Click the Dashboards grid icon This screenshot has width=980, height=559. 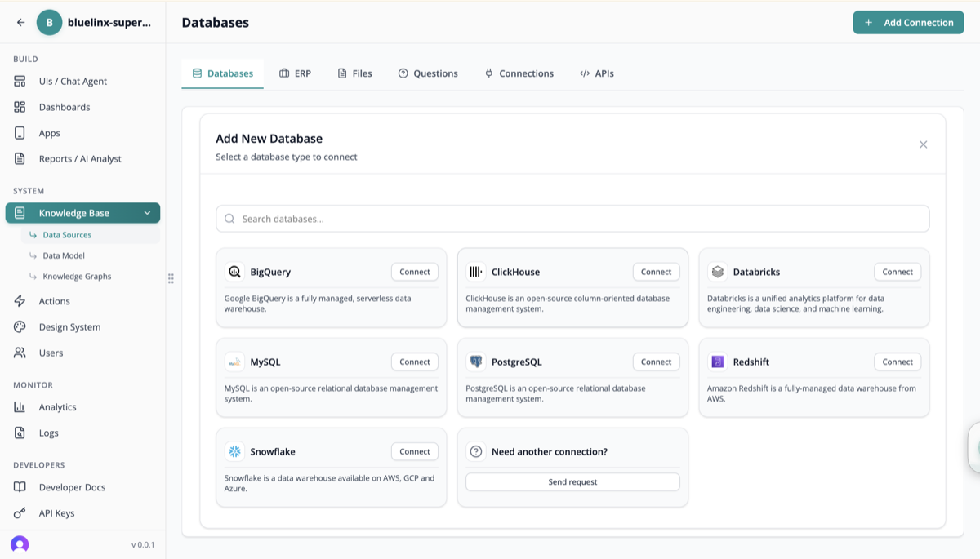click(20, 107)
